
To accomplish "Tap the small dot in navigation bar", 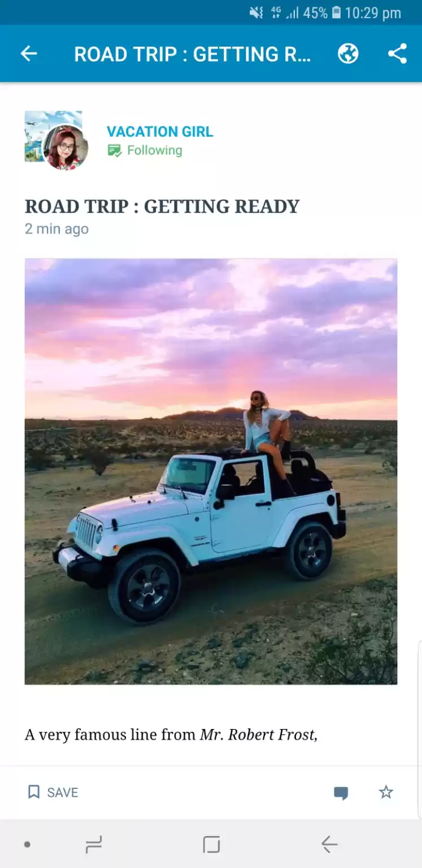I will (x=27, y=845).
